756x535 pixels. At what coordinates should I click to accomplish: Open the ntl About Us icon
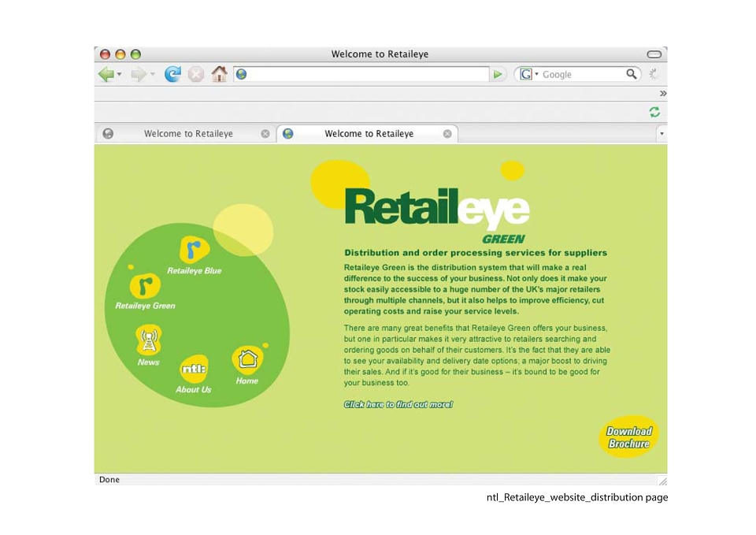point(194,369)
